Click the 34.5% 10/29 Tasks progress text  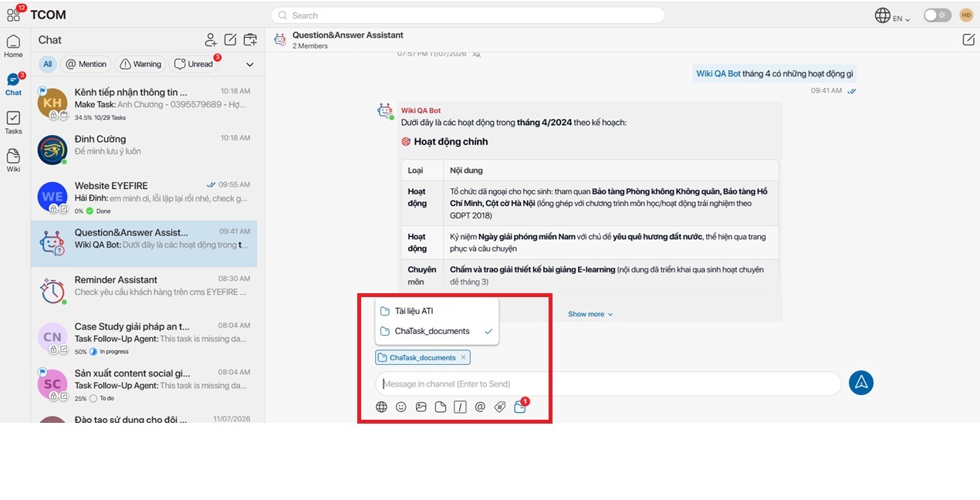click(100, 118)
